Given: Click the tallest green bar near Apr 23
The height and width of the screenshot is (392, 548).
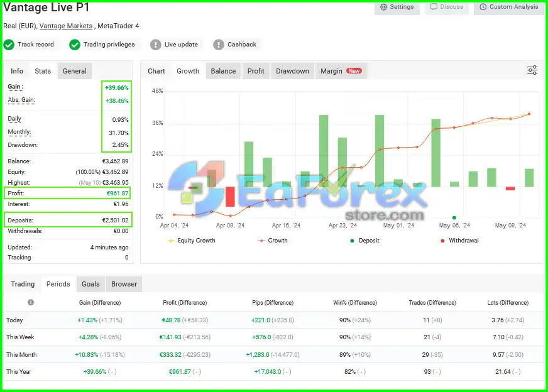Looking at the screenshot, I should point(324,151).
